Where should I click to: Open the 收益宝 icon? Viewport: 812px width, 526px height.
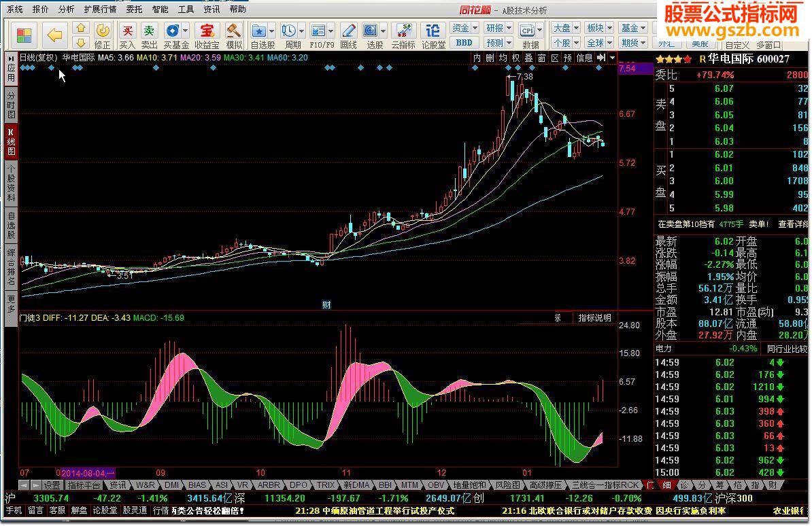pyautogui.click(x=207, y=31)
